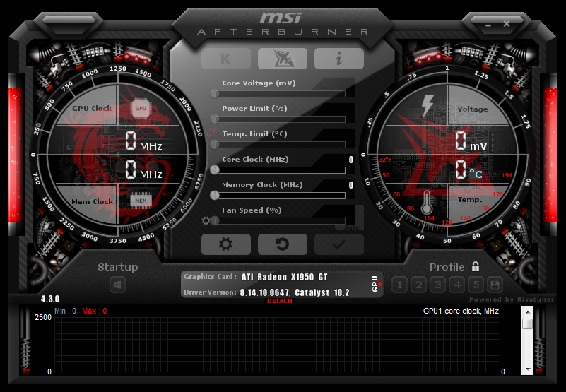The height and width of the screenshot is (392, 566).
Task: Reset settings with the circular arrow button
Action: [282, 244]
